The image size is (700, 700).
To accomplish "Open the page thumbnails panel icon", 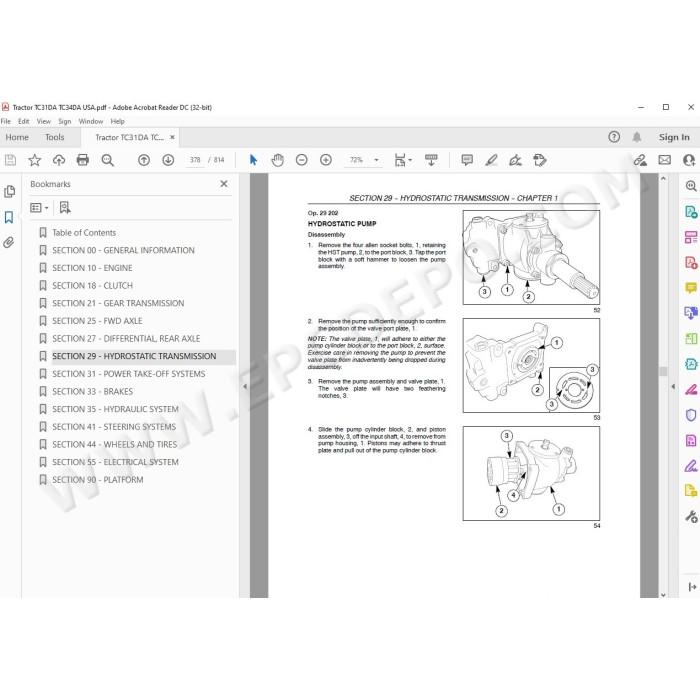I will [x=9, y=192].
